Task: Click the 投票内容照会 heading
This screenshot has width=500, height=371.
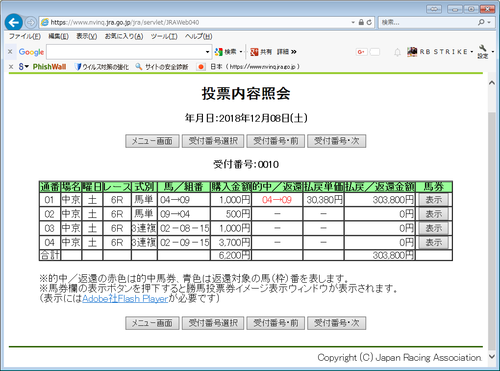Action: pyautogui.click(x=246, y=94)
